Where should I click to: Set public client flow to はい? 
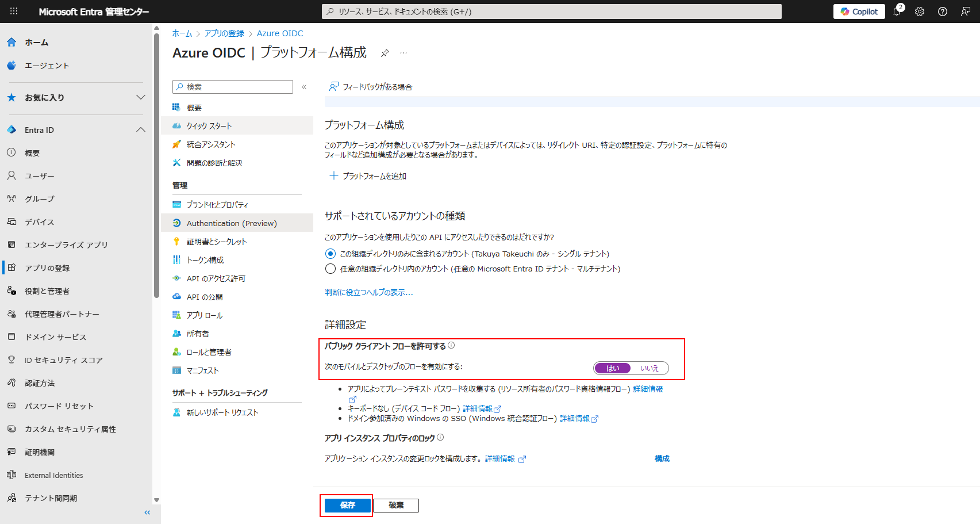tap(613, 368)
